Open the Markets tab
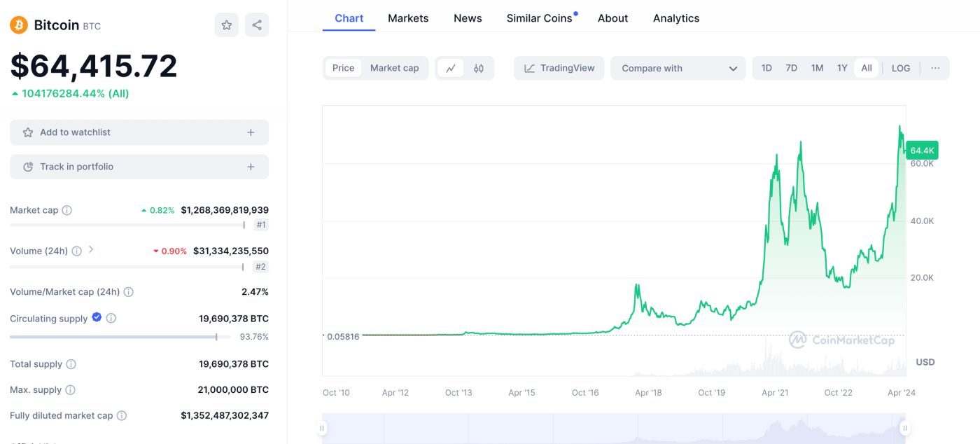Screen dimensions: 980x444 pyautogui.click(x=408, y=18)
